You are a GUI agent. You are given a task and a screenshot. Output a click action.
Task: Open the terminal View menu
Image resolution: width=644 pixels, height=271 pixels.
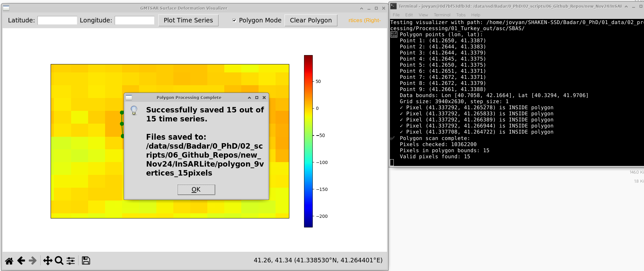click(423, 15)
